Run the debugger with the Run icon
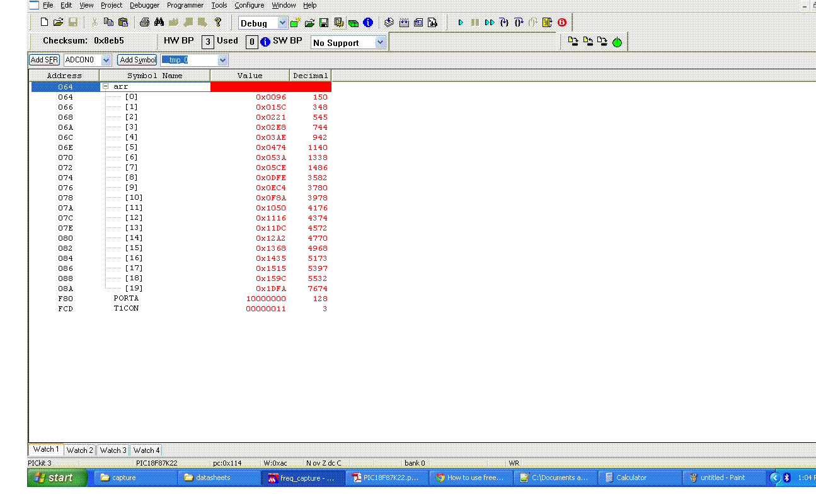Screen dimensions: 816x504 point(461,22)
